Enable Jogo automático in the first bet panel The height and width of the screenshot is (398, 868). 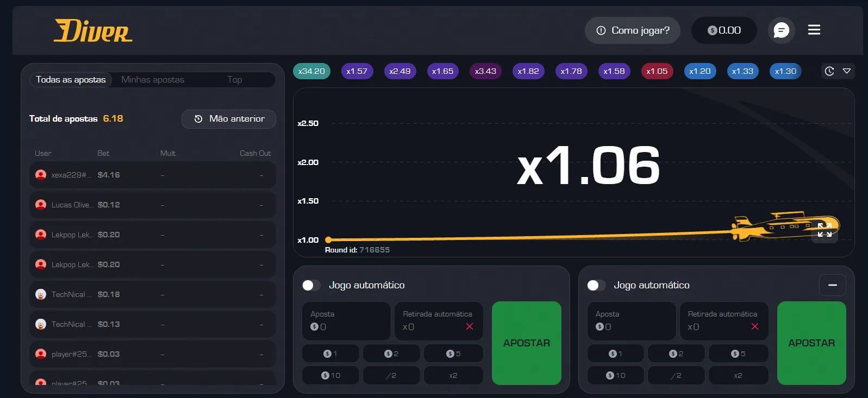[x=311, y=285]
